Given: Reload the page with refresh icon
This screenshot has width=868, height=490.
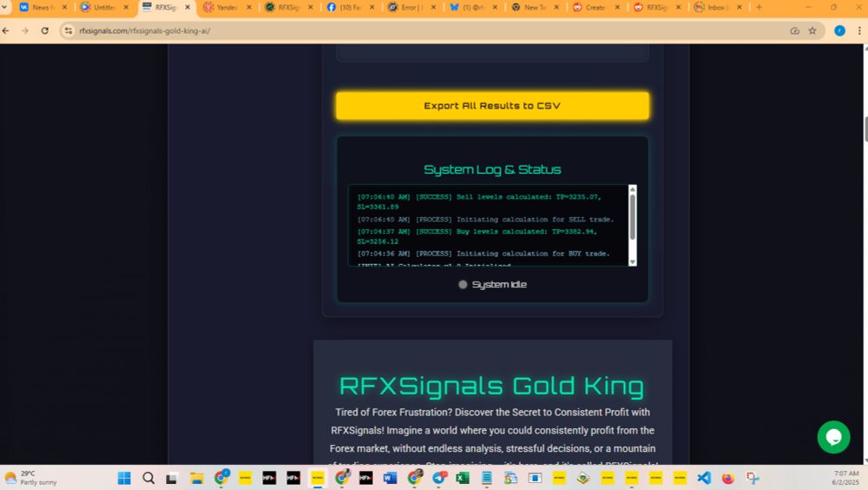Looking at the screenshot, I should click(x=45, y=31).
